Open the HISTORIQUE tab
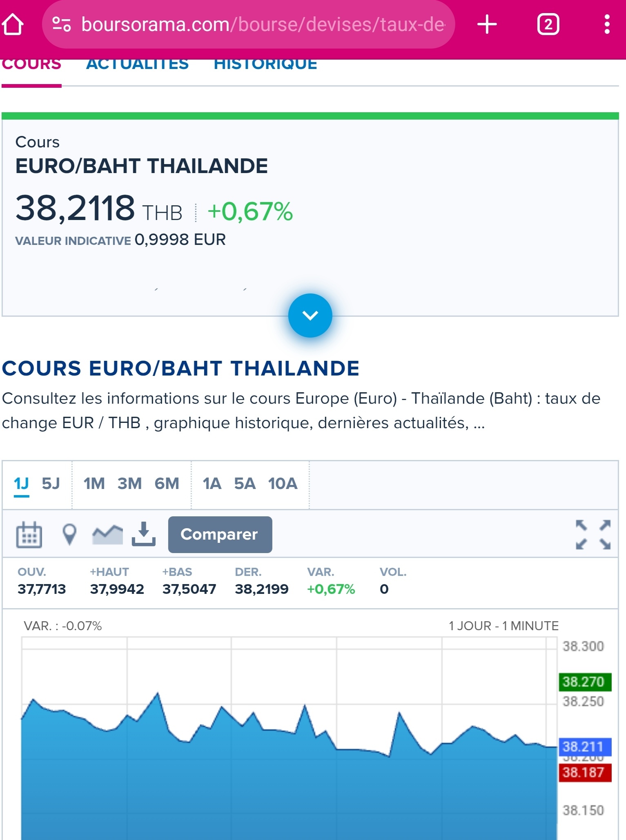 click(x=265, y=64)
